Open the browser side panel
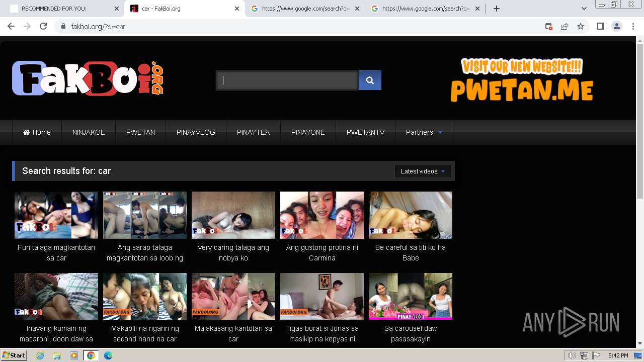 (600, 27)
